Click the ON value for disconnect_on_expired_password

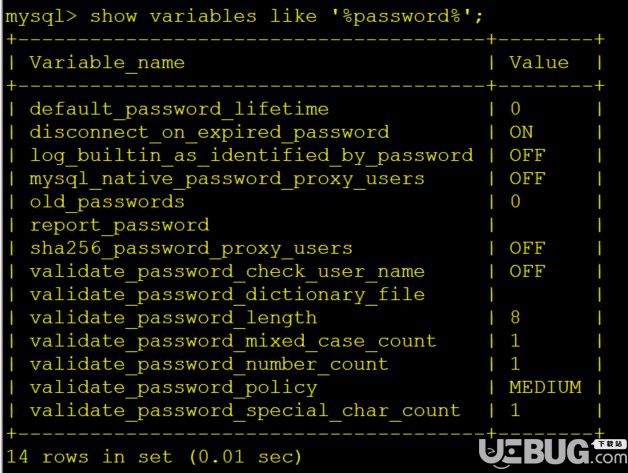(x=521, y=132)
